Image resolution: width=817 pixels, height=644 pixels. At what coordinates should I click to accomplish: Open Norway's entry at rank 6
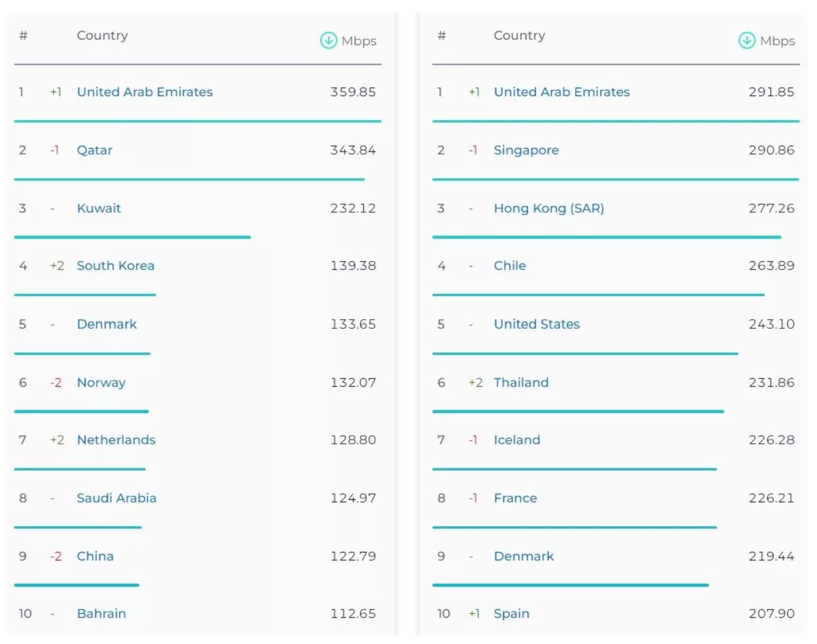(x=101, y=382)
